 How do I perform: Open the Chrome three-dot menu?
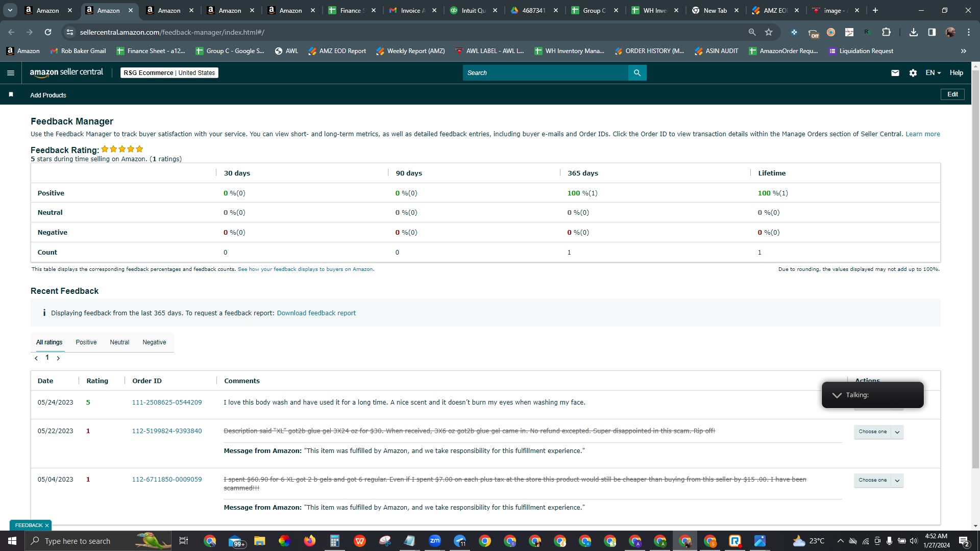(x=969, y=32)
